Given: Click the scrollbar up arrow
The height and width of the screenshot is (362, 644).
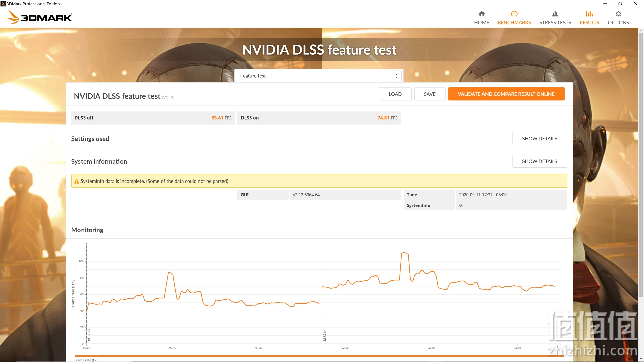Looking at the screenshot, I should [x=641, y=31].
